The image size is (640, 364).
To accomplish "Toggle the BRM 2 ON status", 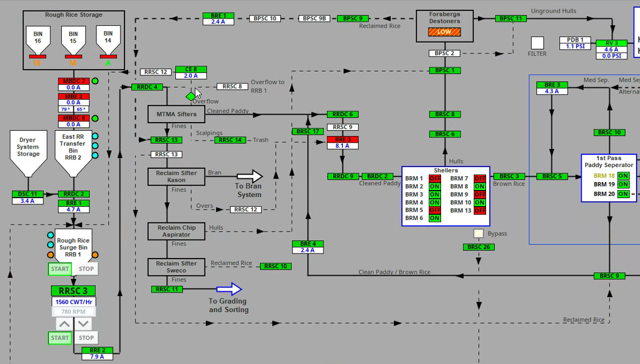I will point(435,186).
